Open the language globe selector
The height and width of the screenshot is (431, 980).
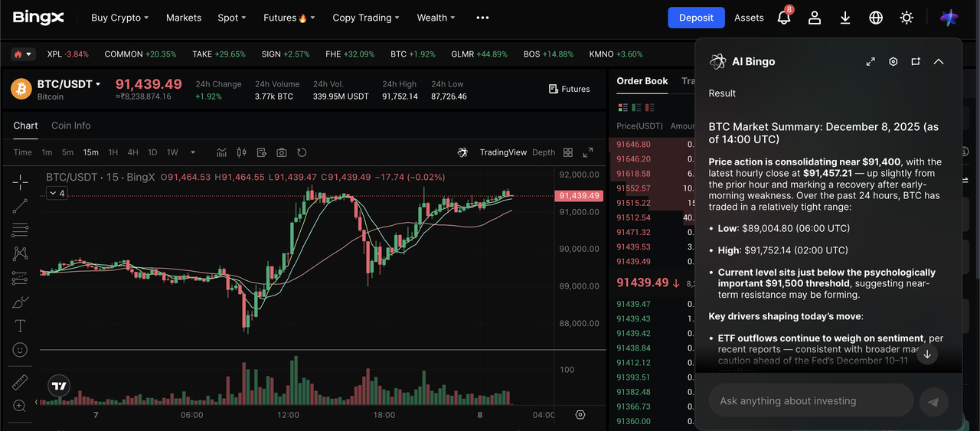click(x=876, y=18)
